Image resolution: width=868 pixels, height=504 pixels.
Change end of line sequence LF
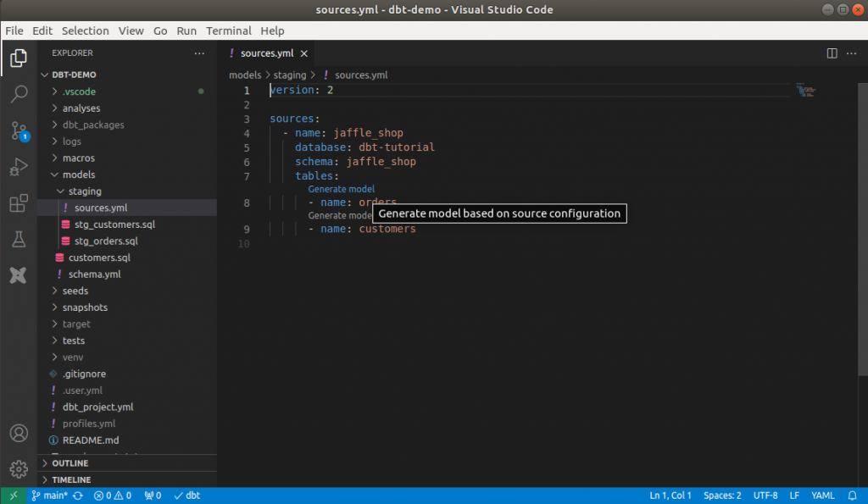click(794, 496)
